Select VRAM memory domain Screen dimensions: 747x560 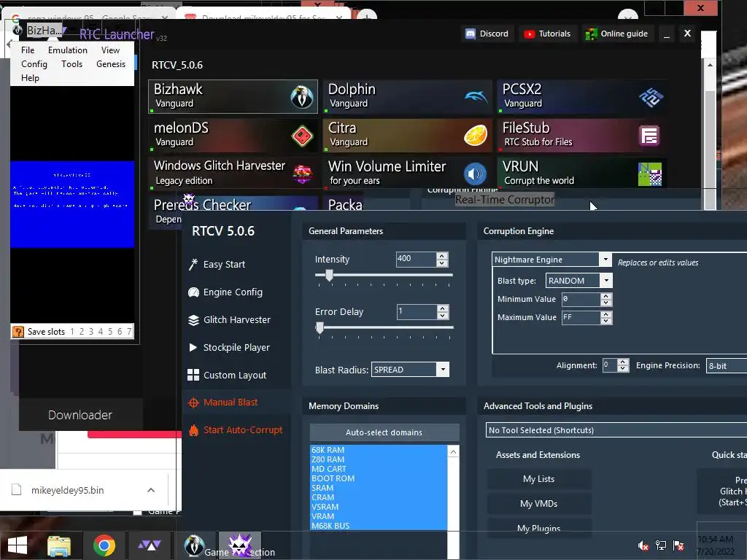[x=379, y=517]
